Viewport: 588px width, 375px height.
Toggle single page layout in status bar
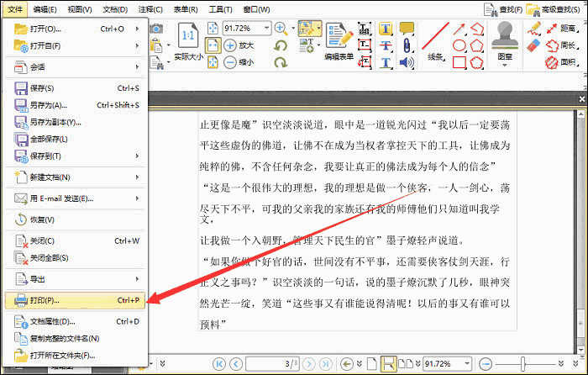click(371, 363)
